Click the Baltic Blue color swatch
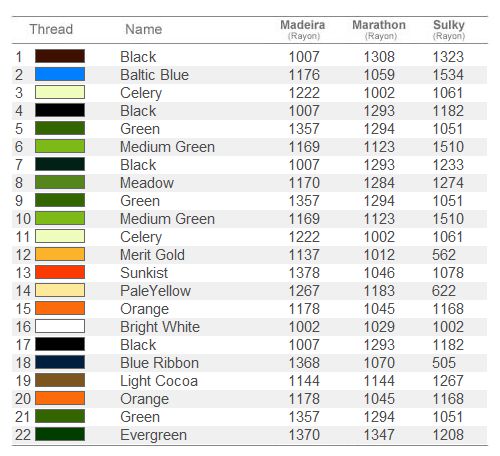500x456 pixels. click(x=60, y=74)
